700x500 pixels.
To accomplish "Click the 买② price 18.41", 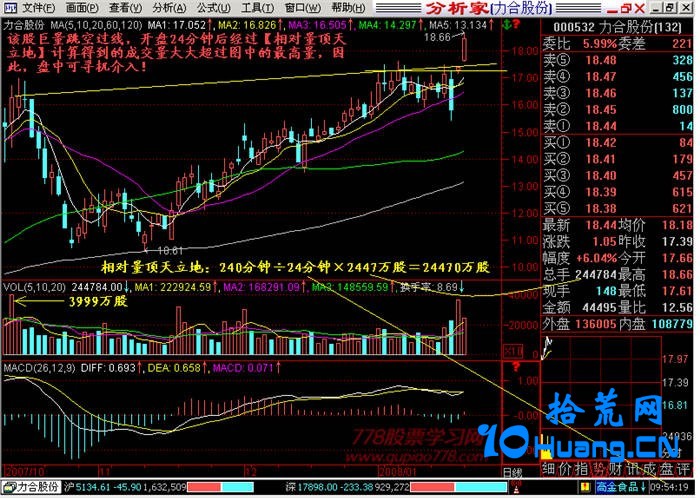I will coord(601,159).
